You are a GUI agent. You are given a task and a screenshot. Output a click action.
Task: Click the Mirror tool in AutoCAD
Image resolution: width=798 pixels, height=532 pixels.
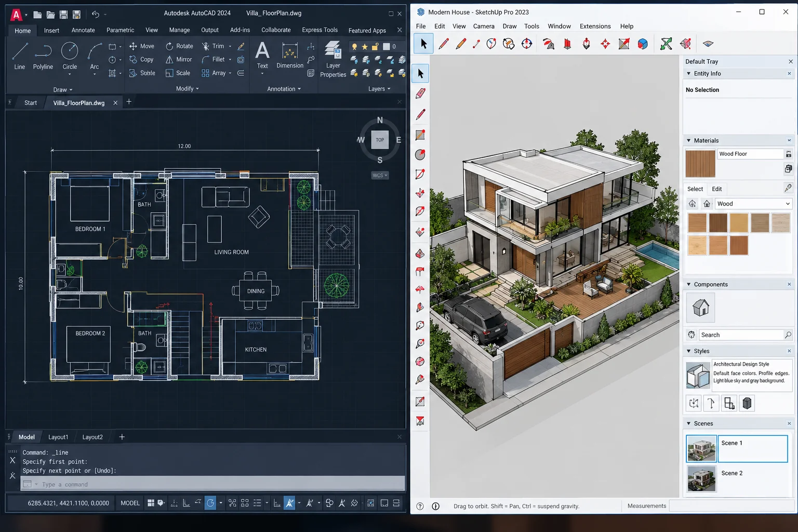pyautogui.click(x=179, y=60)
